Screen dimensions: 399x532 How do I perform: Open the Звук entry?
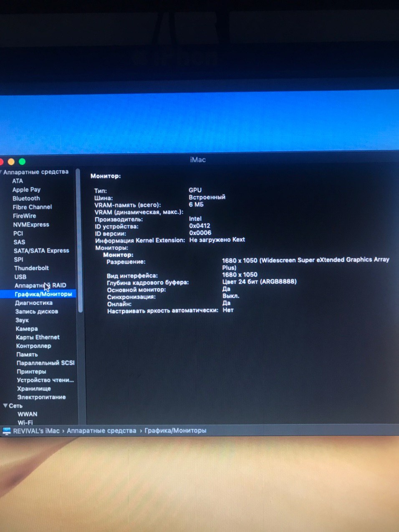click(22, 320)
